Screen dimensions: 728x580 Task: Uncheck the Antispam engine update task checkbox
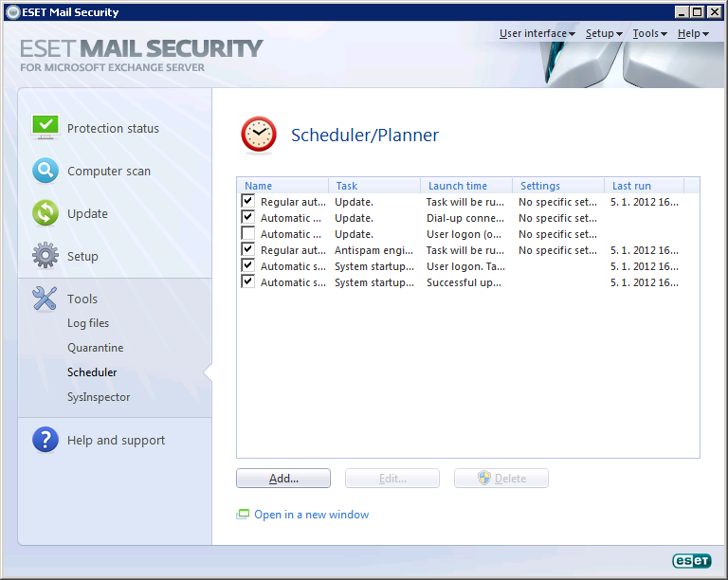[248, 249]
